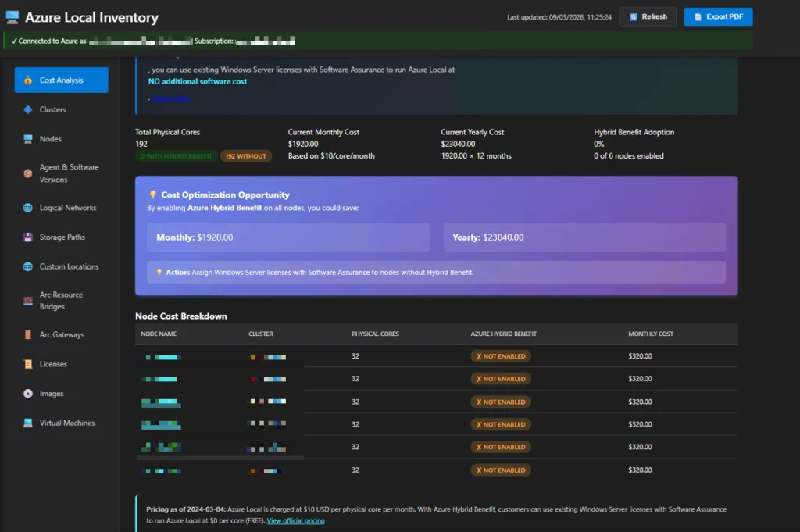Screen dimensions: 800x532
Task: Click the Monthly Cost column header
Action: (651, 334)
